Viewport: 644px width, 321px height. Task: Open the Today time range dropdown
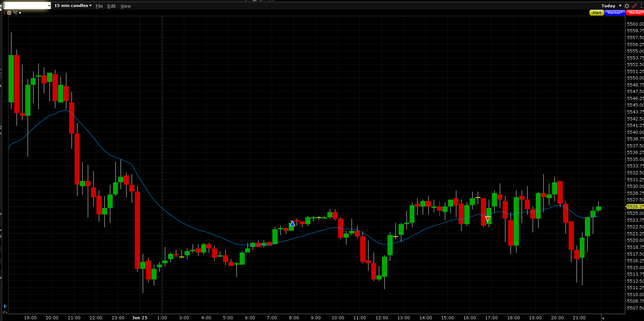(612, 6)
